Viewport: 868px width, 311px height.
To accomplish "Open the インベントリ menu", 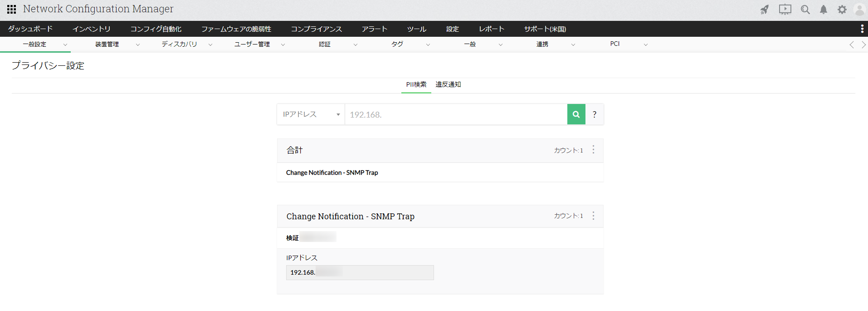I will (x=91, y=29).
